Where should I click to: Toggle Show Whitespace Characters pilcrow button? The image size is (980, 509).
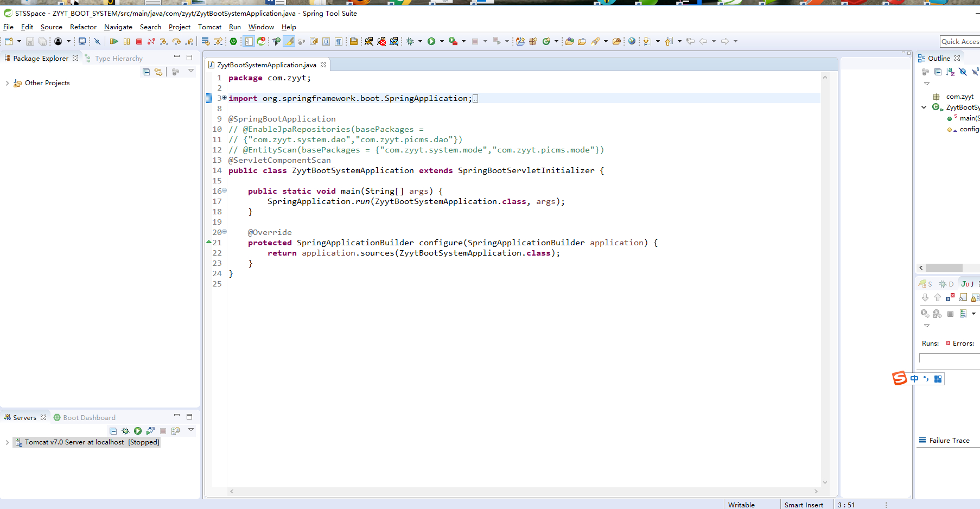(x=339, y=41)
